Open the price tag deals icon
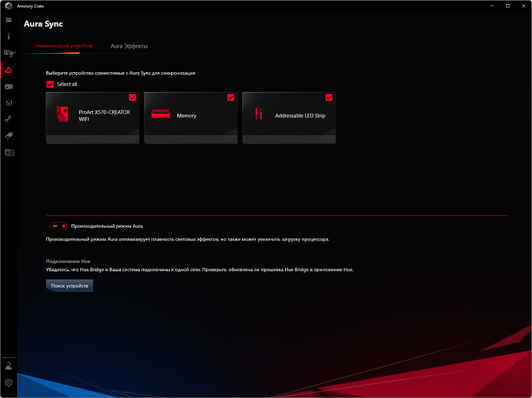This screenshot has height=398, width=532. (9, 136)
